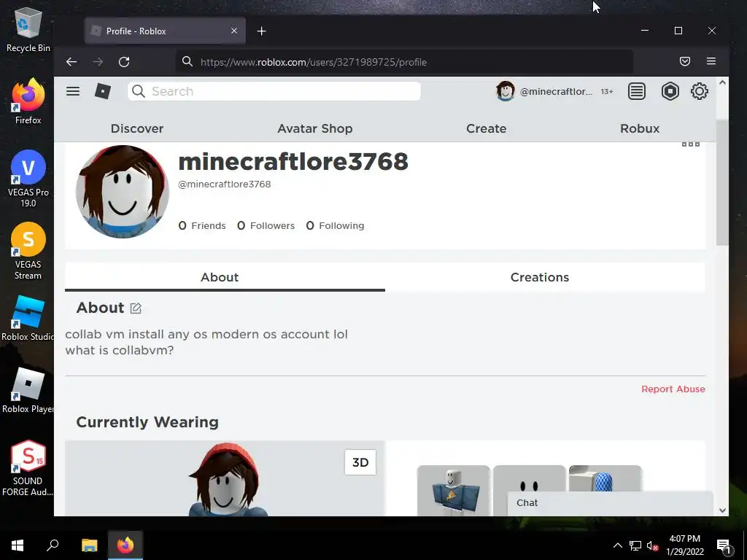Click Report Abuse link
This screenshot has width=747, height=560.
point(673,389)
